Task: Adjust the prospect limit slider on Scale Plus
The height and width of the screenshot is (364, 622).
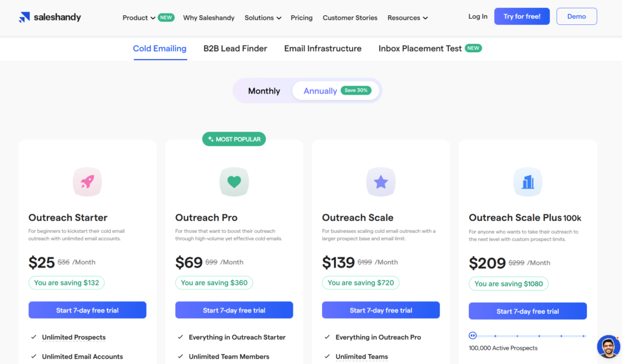Action: 528,335
